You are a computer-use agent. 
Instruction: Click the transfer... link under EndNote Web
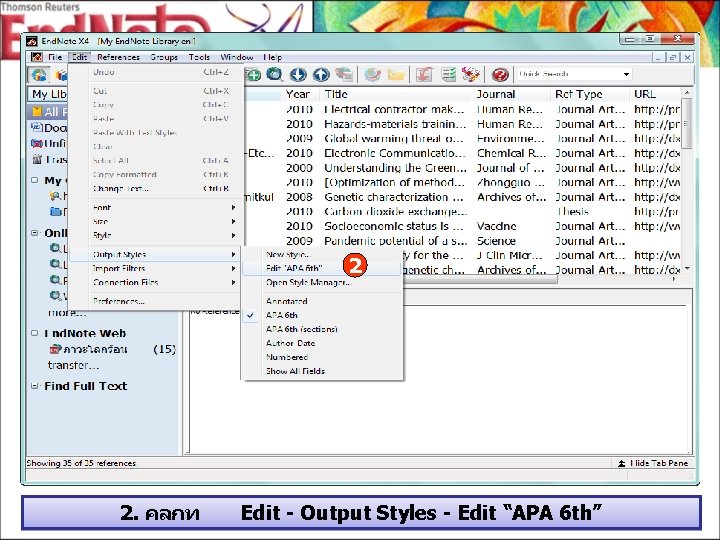point(73,366)
